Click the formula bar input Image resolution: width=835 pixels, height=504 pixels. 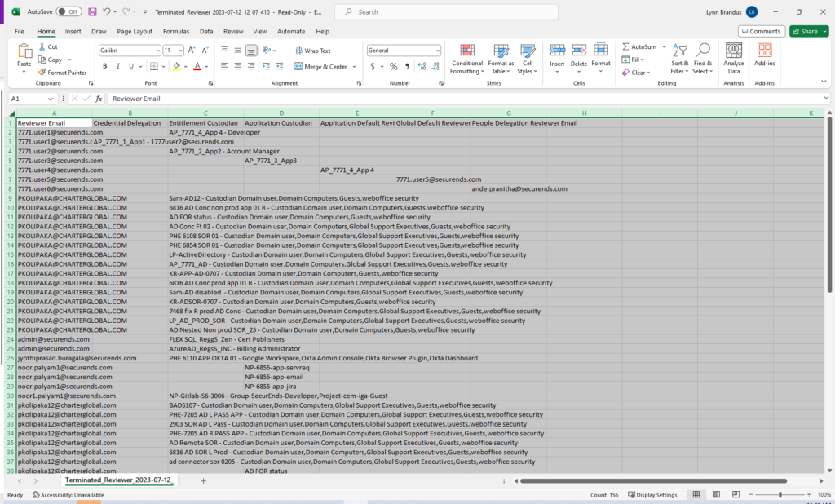click(x=464, y=99)
